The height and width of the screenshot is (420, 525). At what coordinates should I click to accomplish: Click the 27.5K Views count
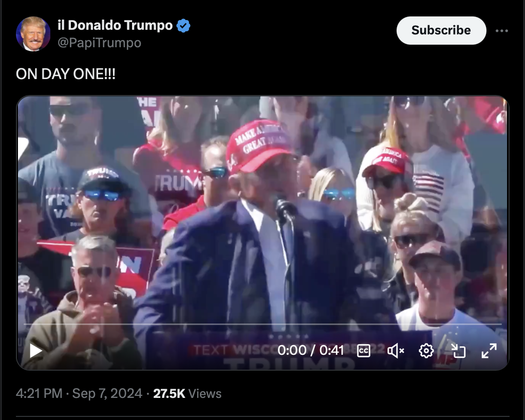tap(187, 394)
